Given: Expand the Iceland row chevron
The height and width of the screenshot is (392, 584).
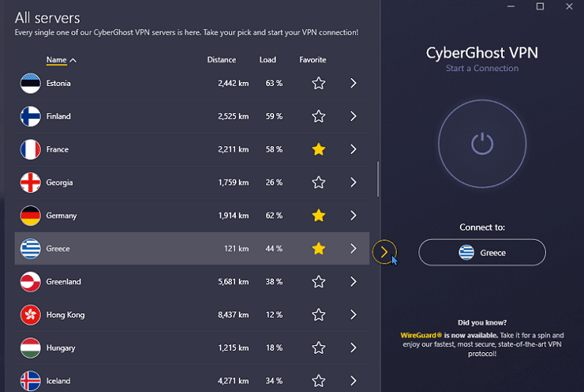Looking at the screenshot, I should click(x=354, y=381).
